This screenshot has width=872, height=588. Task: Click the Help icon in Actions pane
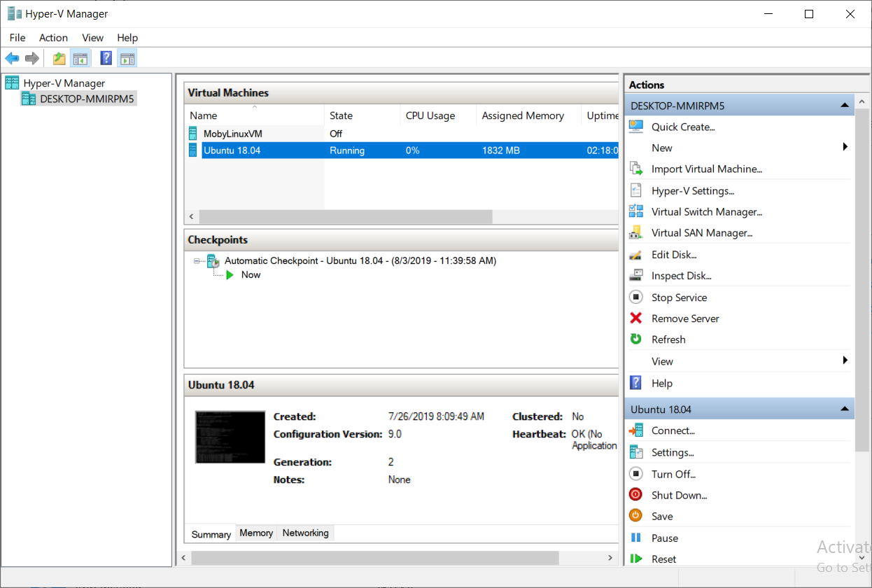pos(636,383)
